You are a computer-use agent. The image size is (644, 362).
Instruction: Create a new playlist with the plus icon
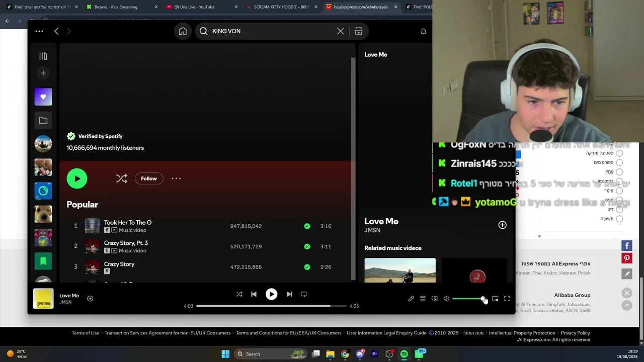point(43,73)
